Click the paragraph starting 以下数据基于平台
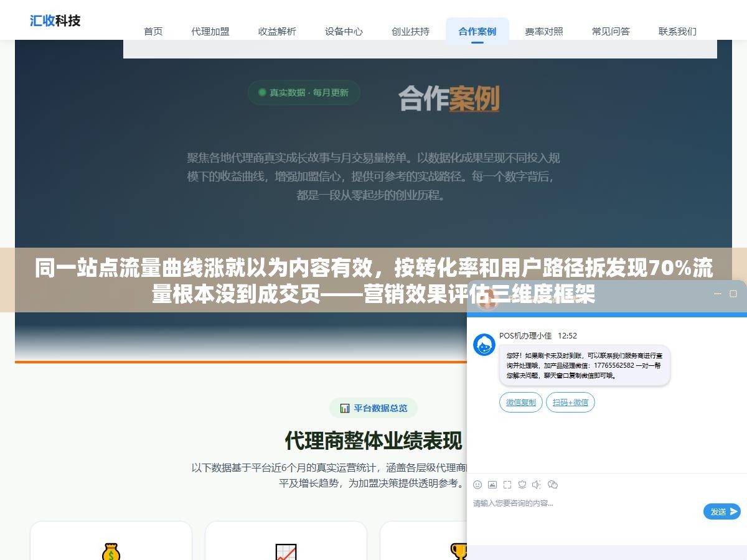The width and height of the screenshot is (747, 560). (x=329, y=475)
